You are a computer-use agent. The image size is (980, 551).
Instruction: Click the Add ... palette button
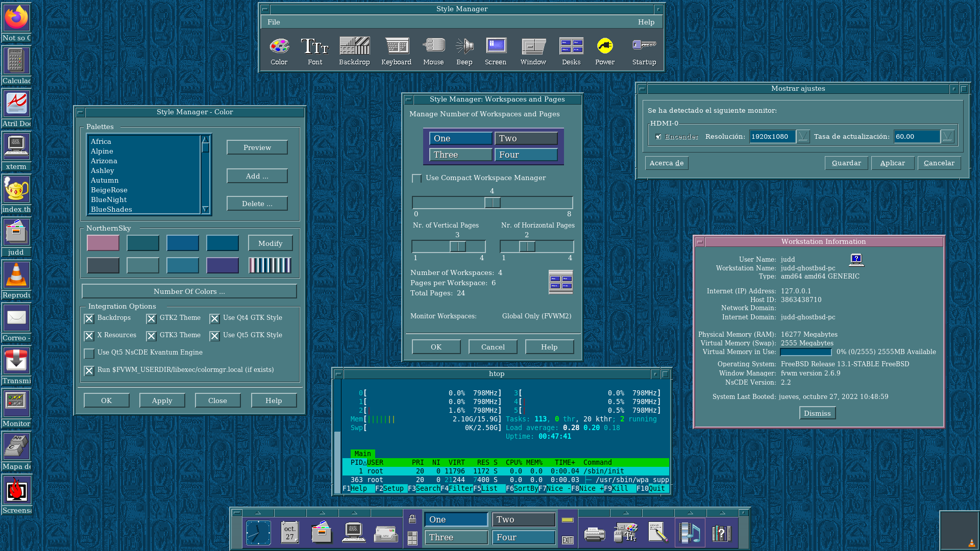pyautogui.click(x=257, y=176)
